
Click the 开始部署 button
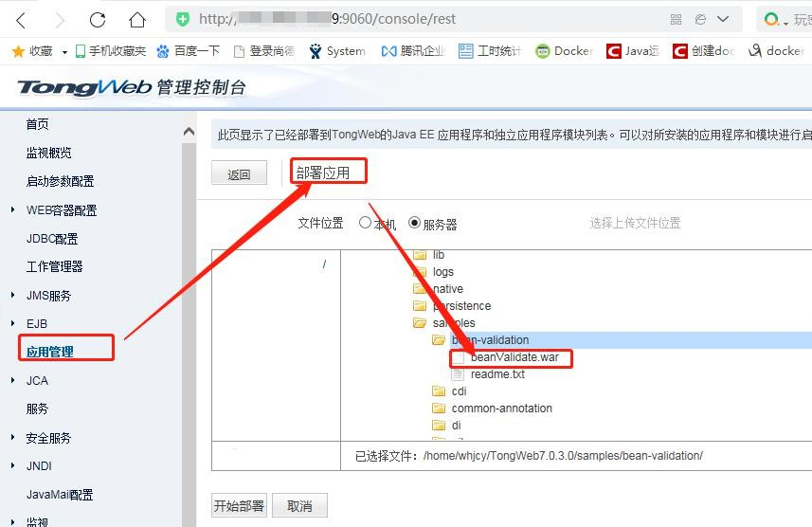click(240, 505)
